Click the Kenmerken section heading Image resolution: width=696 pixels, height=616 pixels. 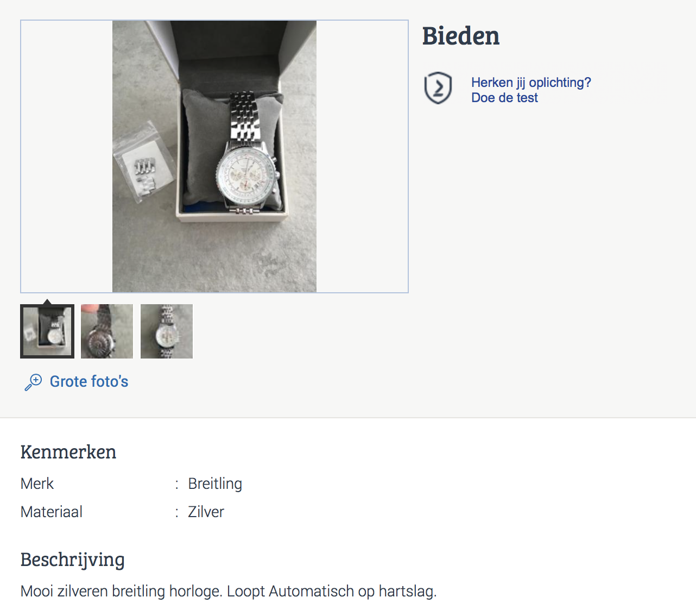click(x=68, y=452)
